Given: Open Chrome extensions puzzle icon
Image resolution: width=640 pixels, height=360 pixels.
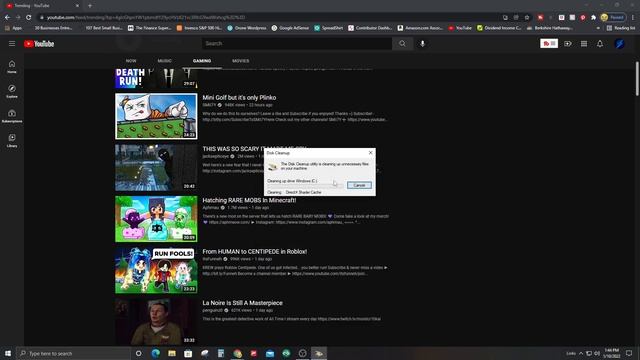Looking at the screenshot, I should click(x=593, y=18).
